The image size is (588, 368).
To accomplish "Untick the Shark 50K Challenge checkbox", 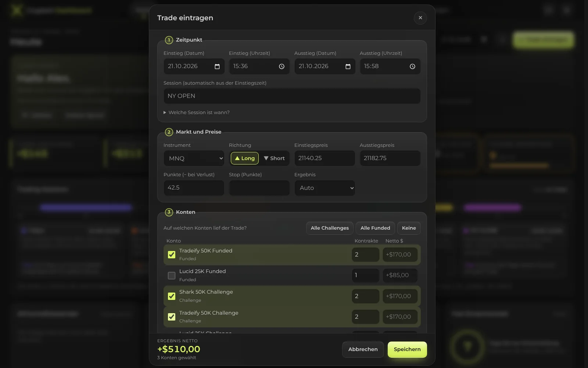I will coord(172,296).
